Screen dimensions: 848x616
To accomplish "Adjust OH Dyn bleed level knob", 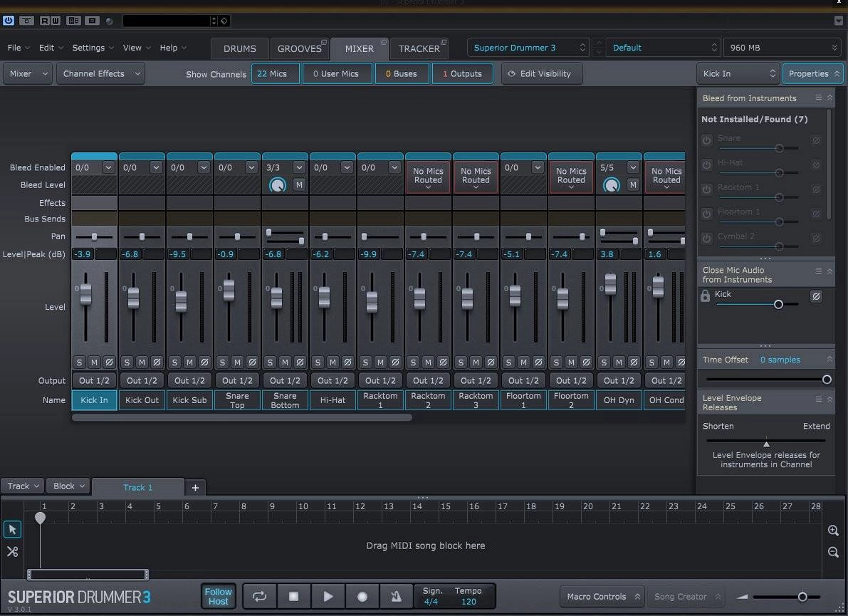I will 611,185.
